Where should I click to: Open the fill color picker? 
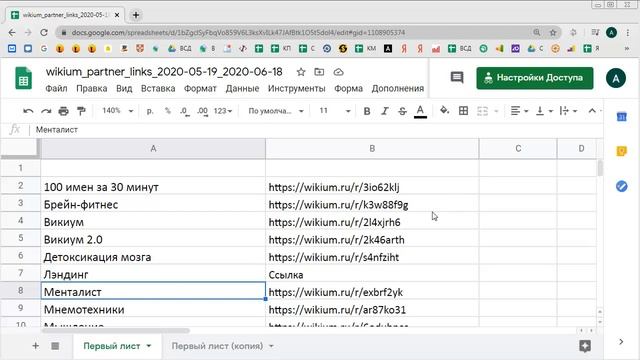coord(444,111)
